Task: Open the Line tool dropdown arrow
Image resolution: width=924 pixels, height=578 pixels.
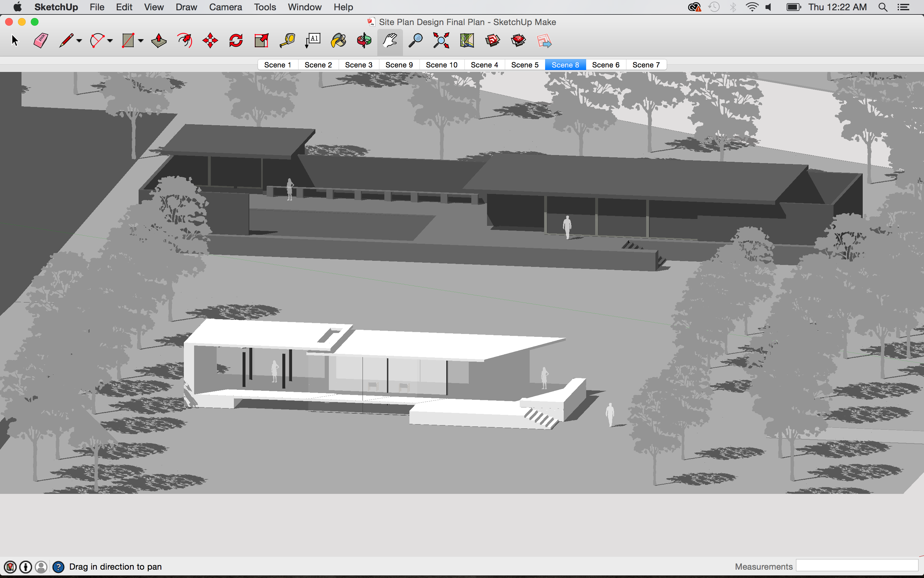Action: pos(79,40)
